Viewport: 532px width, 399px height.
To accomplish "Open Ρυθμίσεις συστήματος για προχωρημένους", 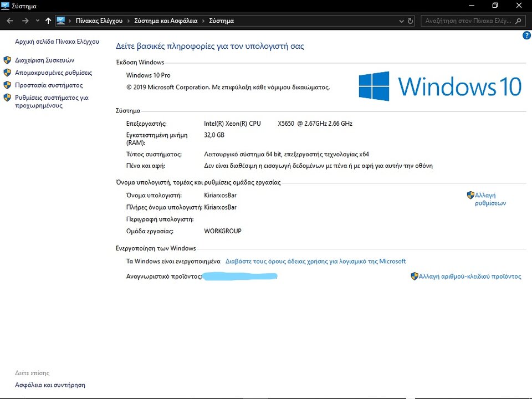I will pos(52,101).
